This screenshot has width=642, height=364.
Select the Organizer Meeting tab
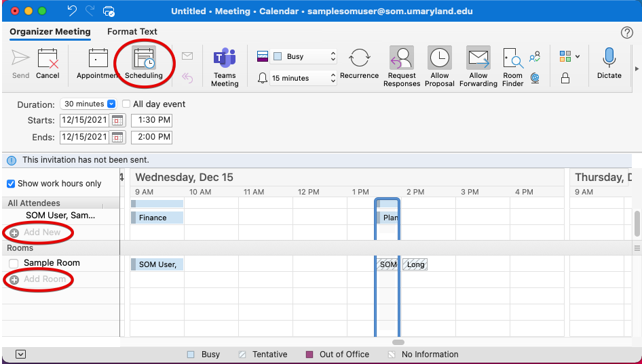coord(50,32)
